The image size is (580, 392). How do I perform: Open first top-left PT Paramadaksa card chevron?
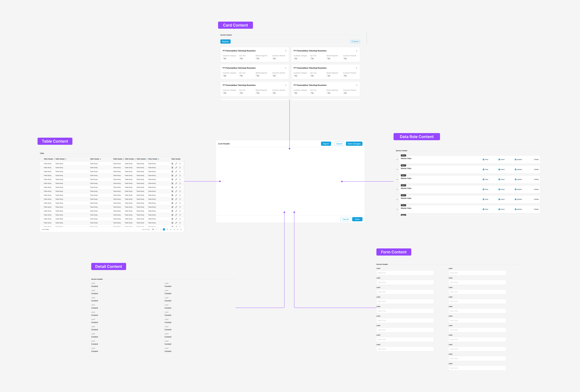tap(286, 51)
